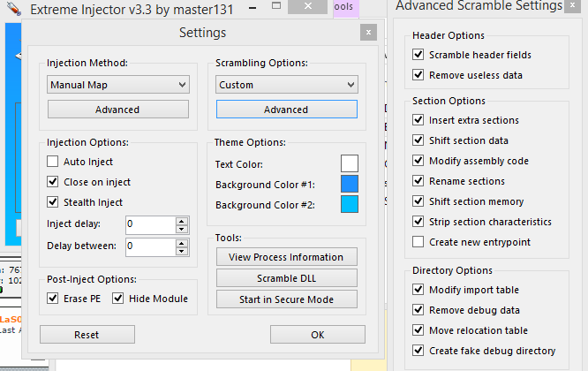This screenshot has height=371, width=588.
Task: Pick the Background Color #2 swatch
Action: [350, 204]
